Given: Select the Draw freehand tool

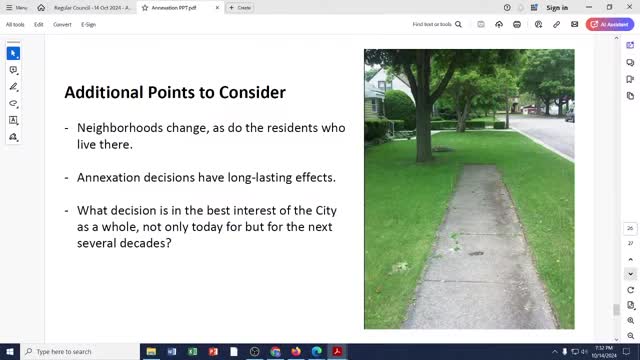Looking at the screenshot, I should click(x=13, y=104).
